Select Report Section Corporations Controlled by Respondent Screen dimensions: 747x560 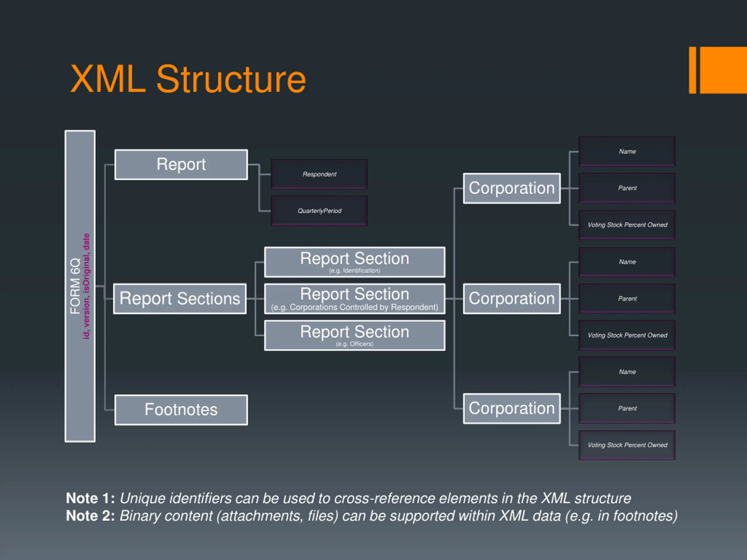click(x=355, y=299)
